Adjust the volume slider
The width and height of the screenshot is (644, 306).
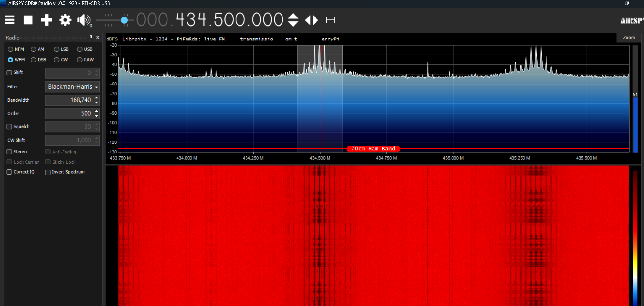[124, 20]
